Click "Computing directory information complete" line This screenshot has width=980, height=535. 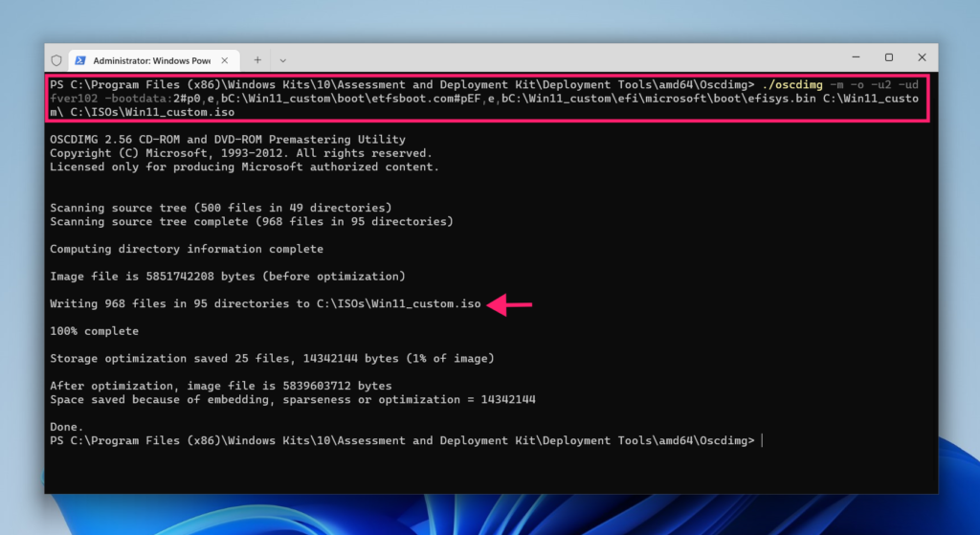(187, 249)
